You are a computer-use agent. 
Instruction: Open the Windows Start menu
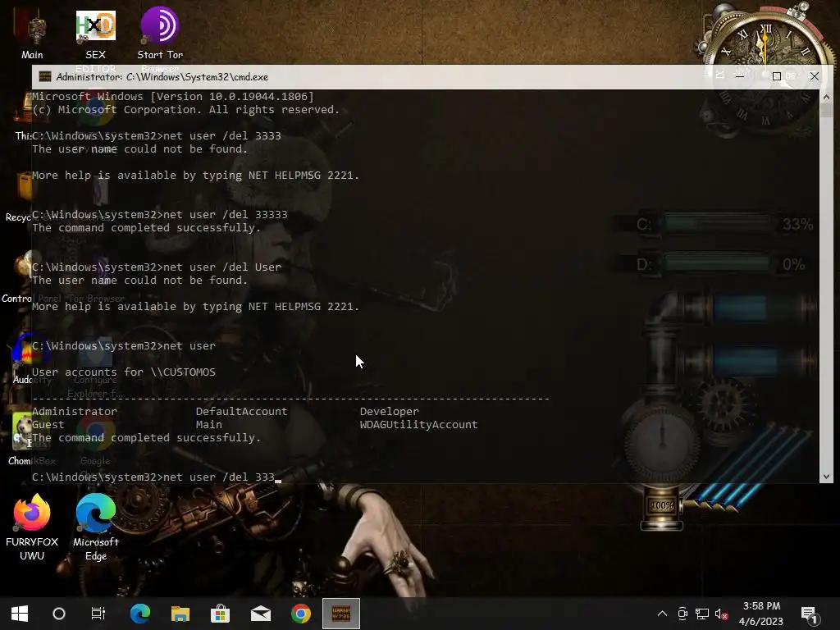tap(20, 614)
